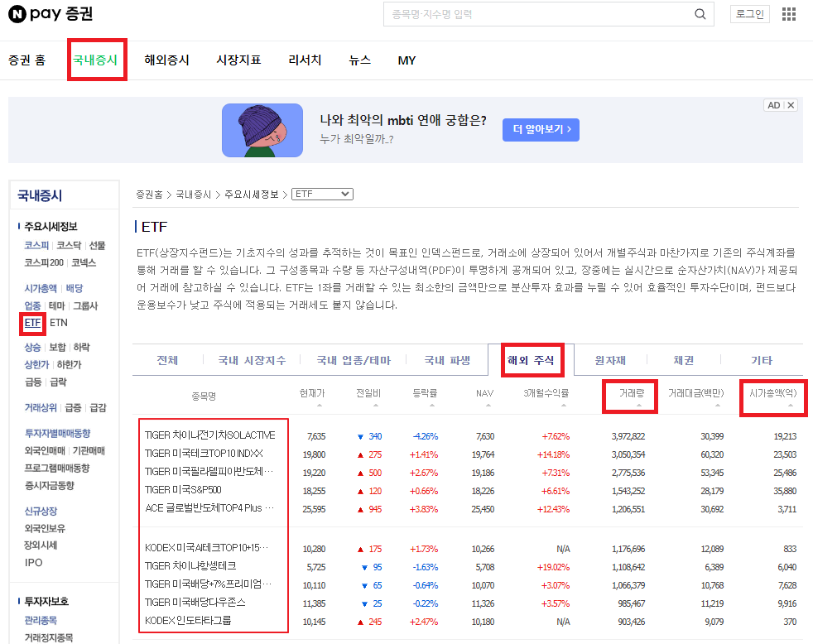
Task: Open the 리서치 menu
Action: pos(305,60)
